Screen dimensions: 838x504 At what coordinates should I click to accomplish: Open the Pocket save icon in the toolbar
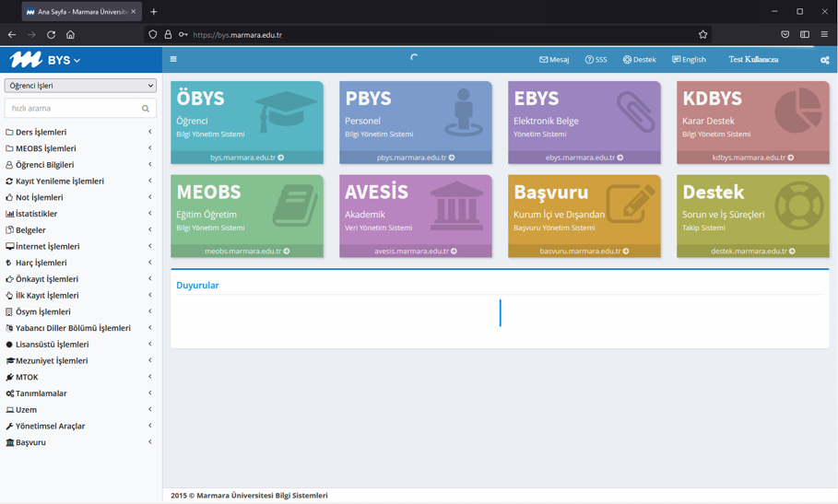click(x=785, y=34)
